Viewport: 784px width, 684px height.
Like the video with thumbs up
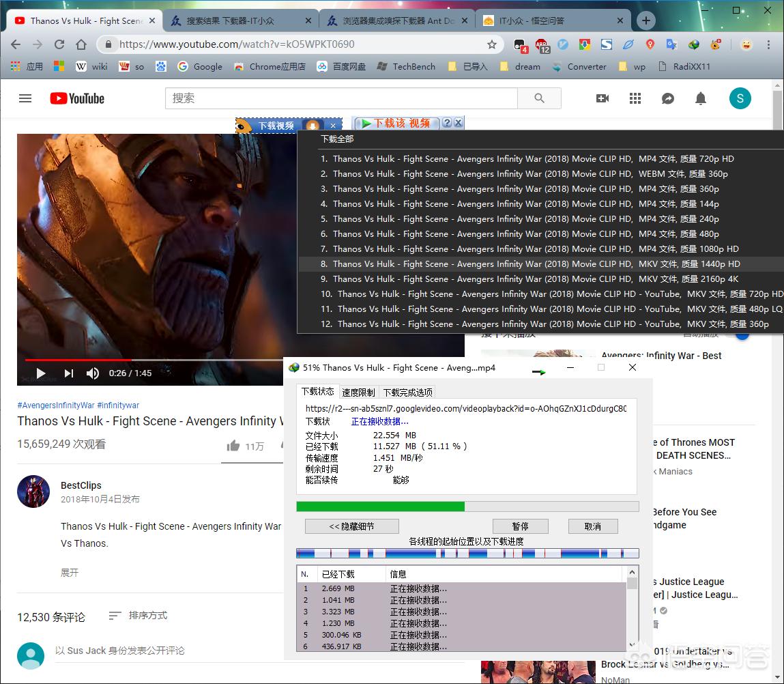[233, 446]
